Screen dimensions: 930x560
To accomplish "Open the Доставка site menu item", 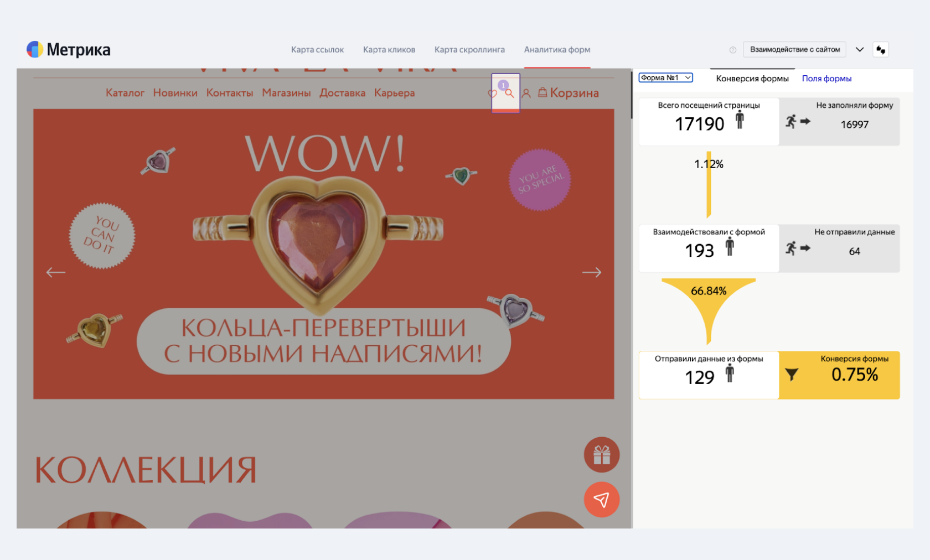I will click(342, 93).
